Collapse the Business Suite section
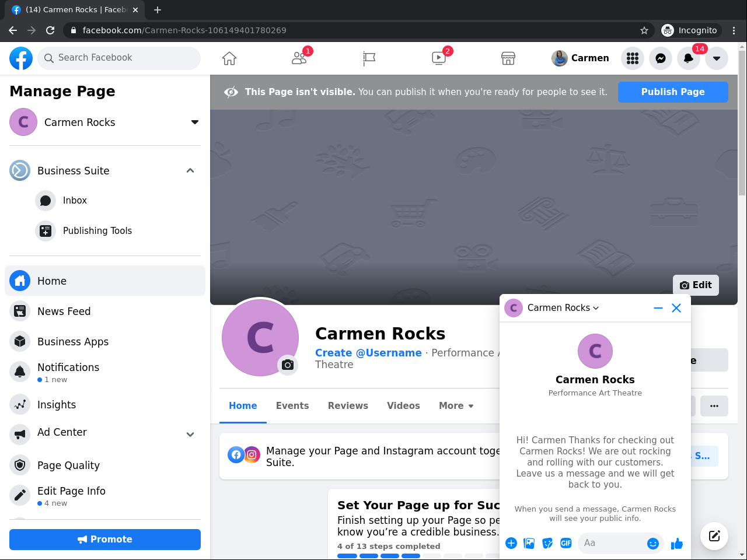Viewport: 747px width, 560px height. tap(190, 170)
